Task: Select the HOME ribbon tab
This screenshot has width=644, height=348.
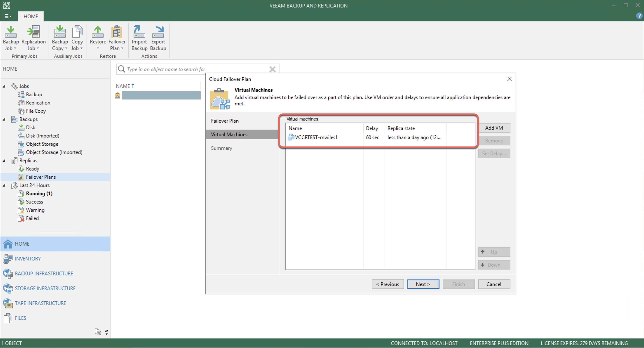Action: pos(31,16)
